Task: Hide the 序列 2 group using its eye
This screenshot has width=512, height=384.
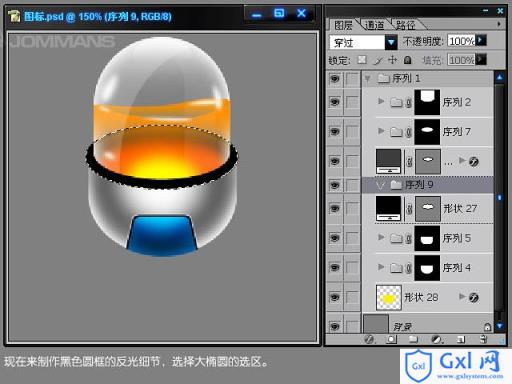Action: 335,102
